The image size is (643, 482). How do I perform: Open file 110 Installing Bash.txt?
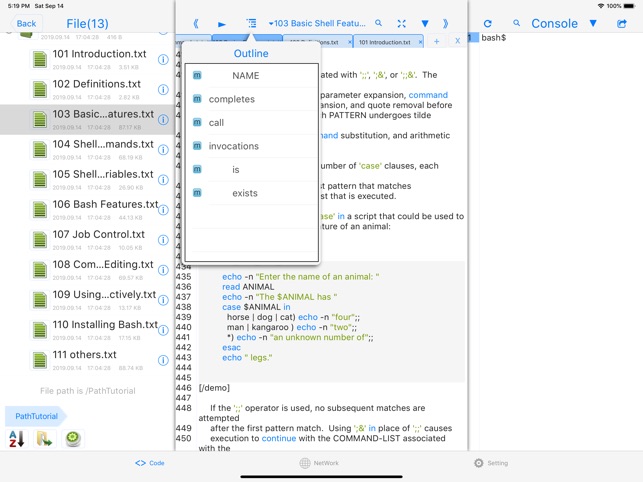pos(87,330)
